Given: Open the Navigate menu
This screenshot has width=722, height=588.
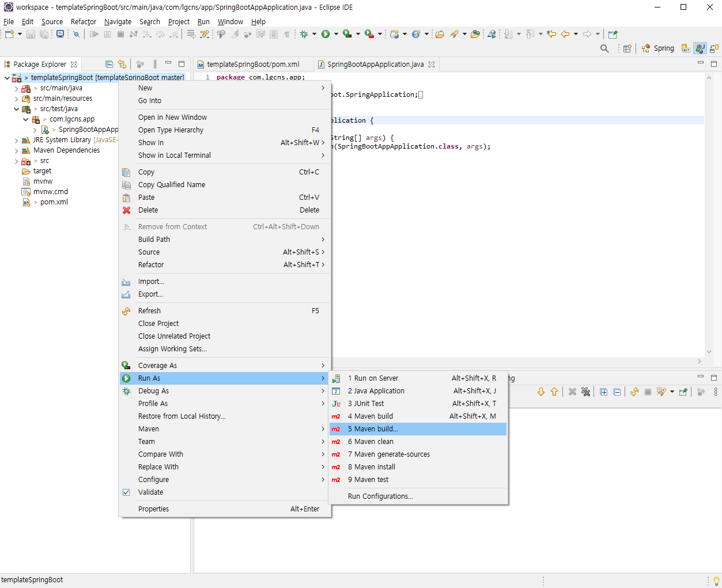Looking at the screenshot, I should point(118,21).
